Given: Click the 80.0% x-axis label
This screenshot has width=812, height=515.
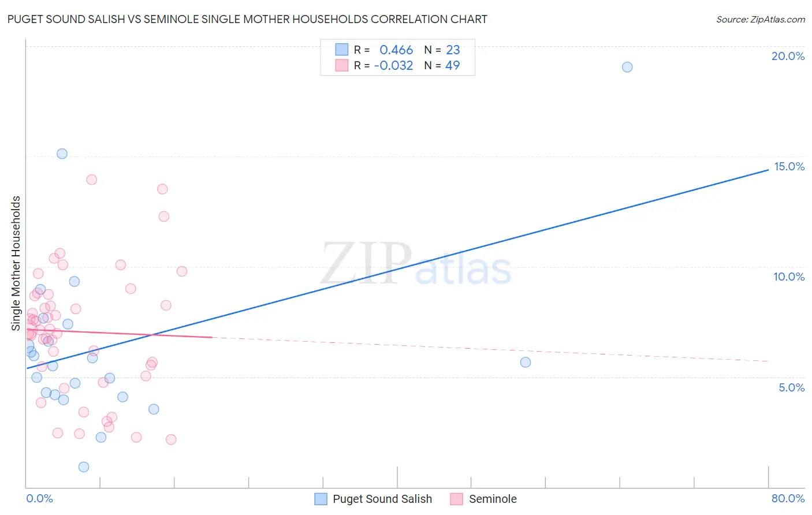Looking at the screenshot, I should (788, 498).
